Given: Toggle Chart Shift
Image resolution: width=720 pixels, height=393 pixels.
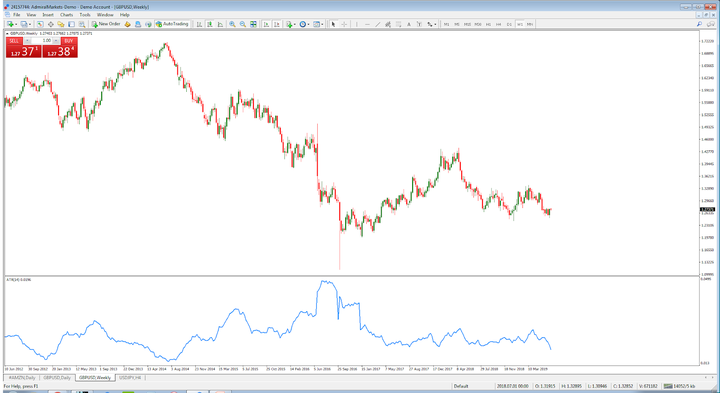Looking at the screenshot, I should tap(277, 24).
